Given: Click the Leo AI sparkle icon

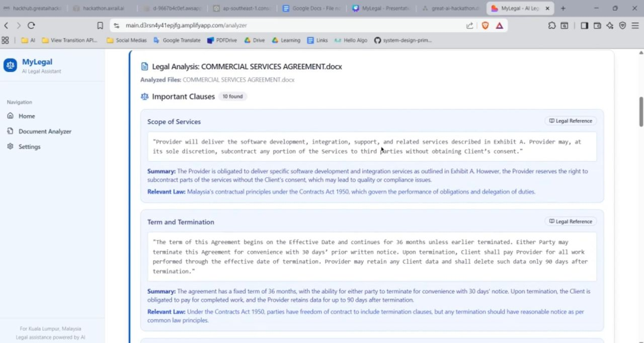Looking at the screenshot, I should pos(609,25).
